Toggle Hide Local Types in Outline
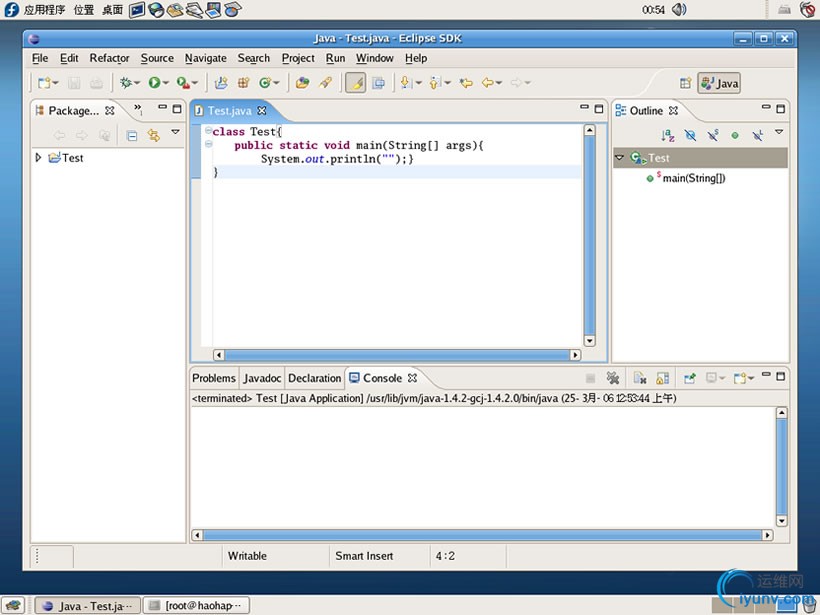This screenshot has width=820, height=615. [x=757, y=135]
